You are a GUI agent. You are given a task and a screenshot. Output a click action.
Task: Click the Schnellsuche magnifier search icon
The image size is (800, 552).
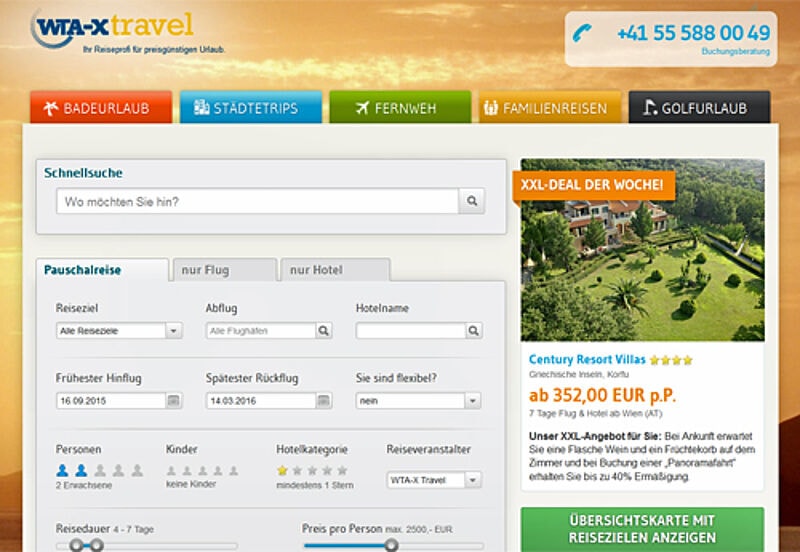472,201
